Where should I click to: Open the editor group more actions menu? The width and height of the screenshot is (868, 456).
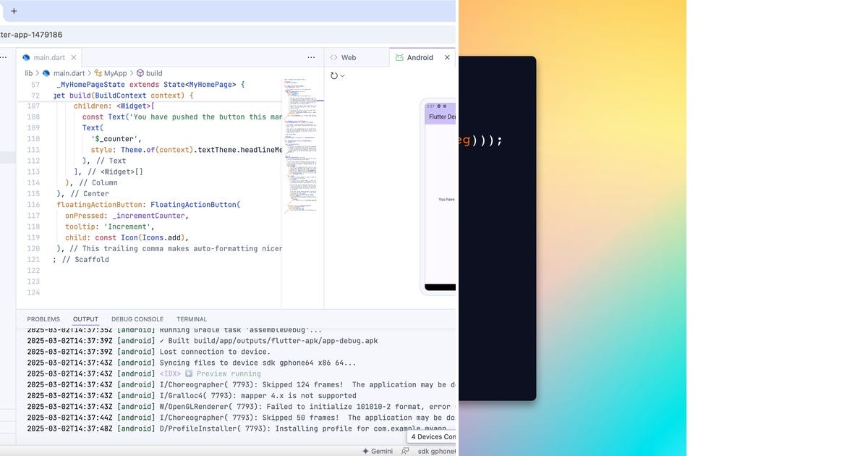311,57
